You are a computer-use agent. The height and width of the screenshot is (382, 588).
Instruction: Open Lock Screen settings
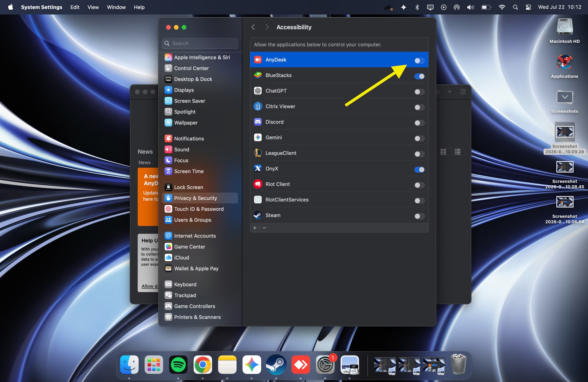pyautogui.click(x=200, y=187)
